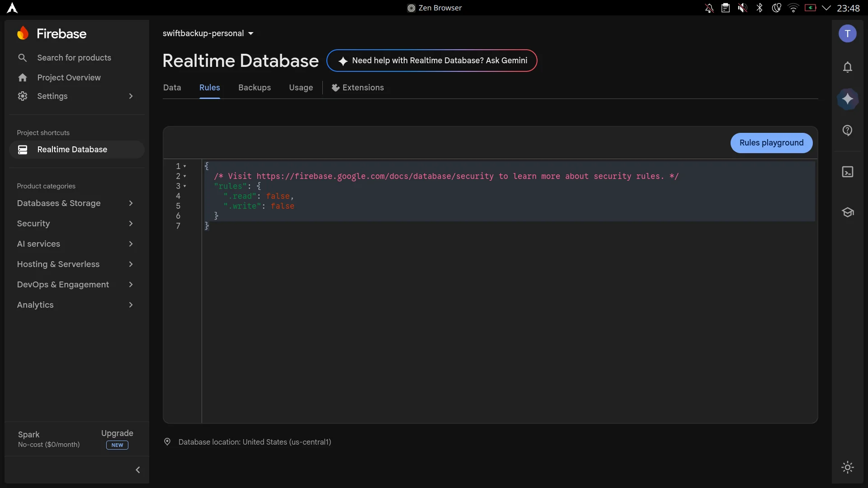Open Project Overview home icon

tap(23, 78)
